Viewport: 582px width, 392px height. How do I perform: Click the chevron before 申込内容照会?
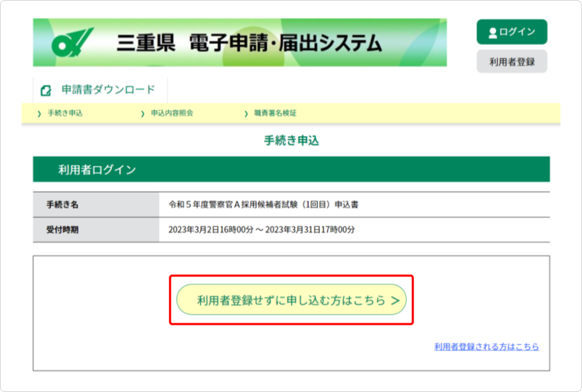143,114
